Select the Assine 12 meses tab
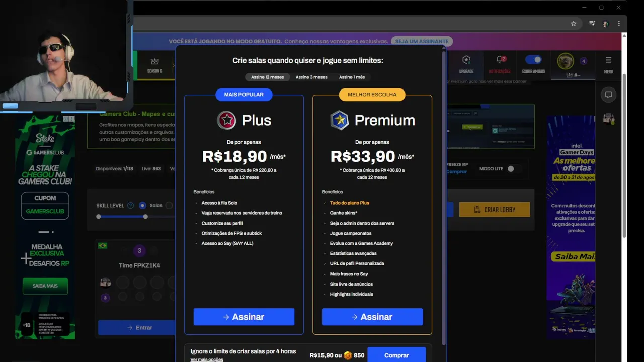 pyautogui.click(x=267, y=77)
